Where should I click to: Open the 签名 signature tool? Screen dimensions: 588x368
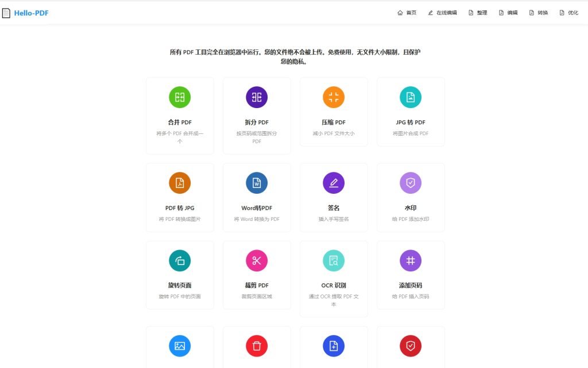tap(334, 195)
